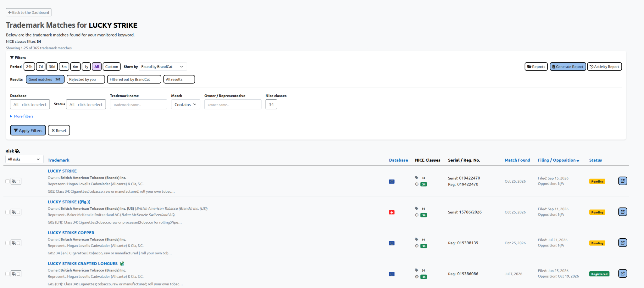Tick row checkbox for first LUCKY STRIKE entry
The height and width of the screenshot is (288, 644).
coord(8,181)
